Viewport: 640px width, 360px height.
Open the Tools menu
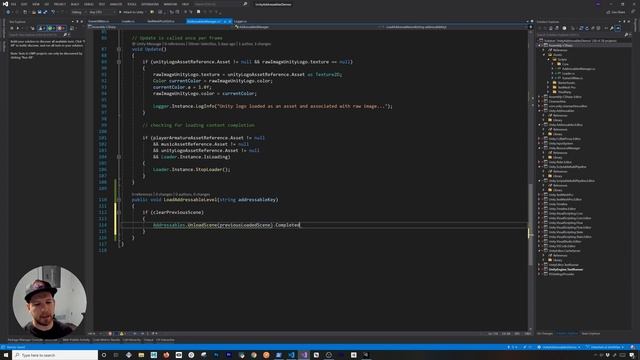[x=131, y=4]
